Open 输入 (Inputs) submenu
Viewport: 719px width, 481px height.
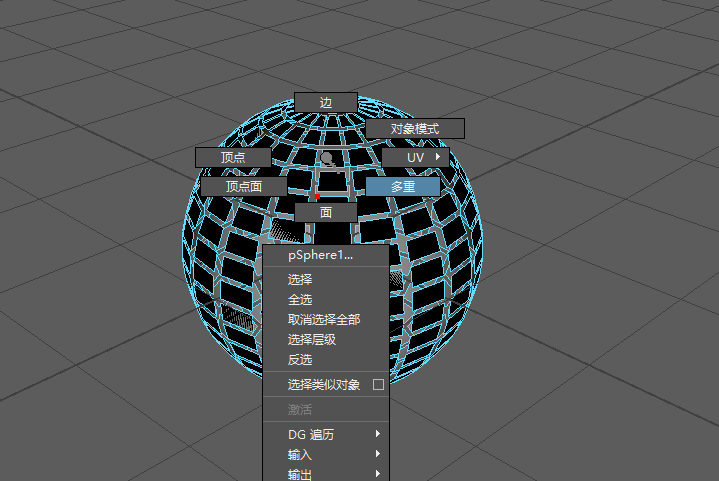tap(326, 454)
